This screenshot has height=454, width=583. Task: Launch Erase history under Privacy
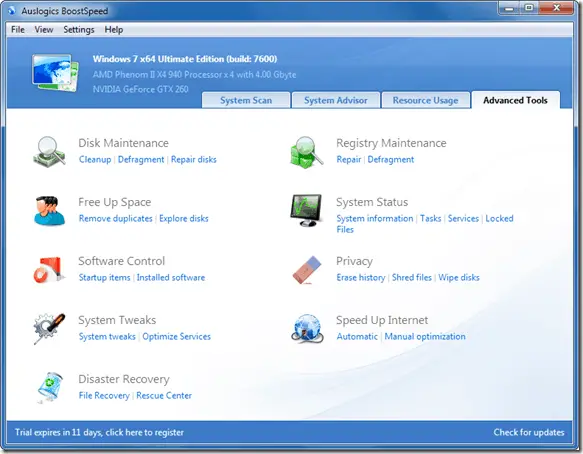(361, 277)
